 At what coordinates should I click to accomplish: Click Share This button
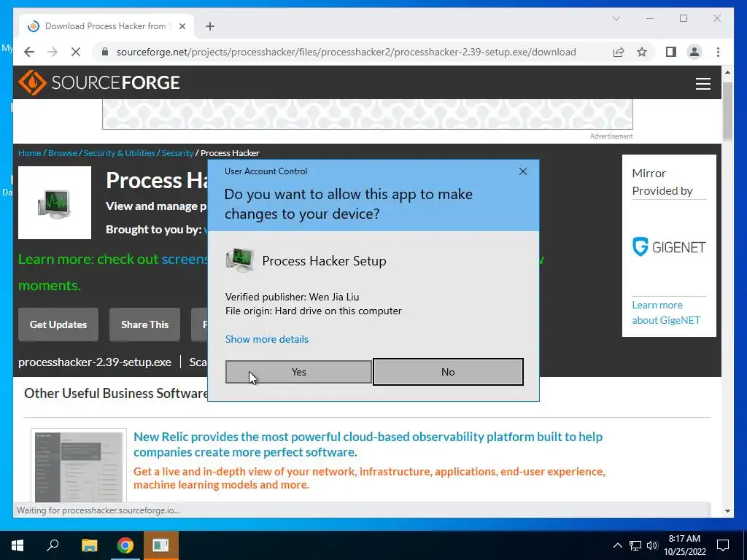click(145, 324)
